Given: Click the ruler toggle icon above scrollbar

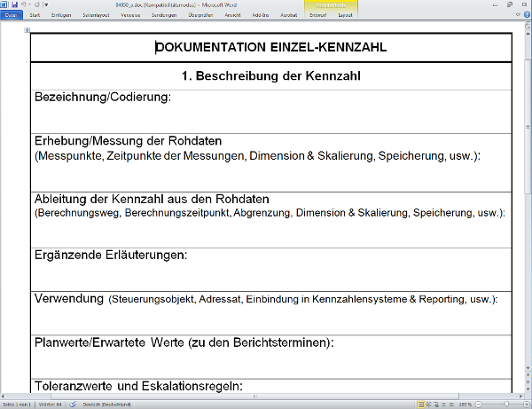Looking at the screenshot, I should point(528,27).
